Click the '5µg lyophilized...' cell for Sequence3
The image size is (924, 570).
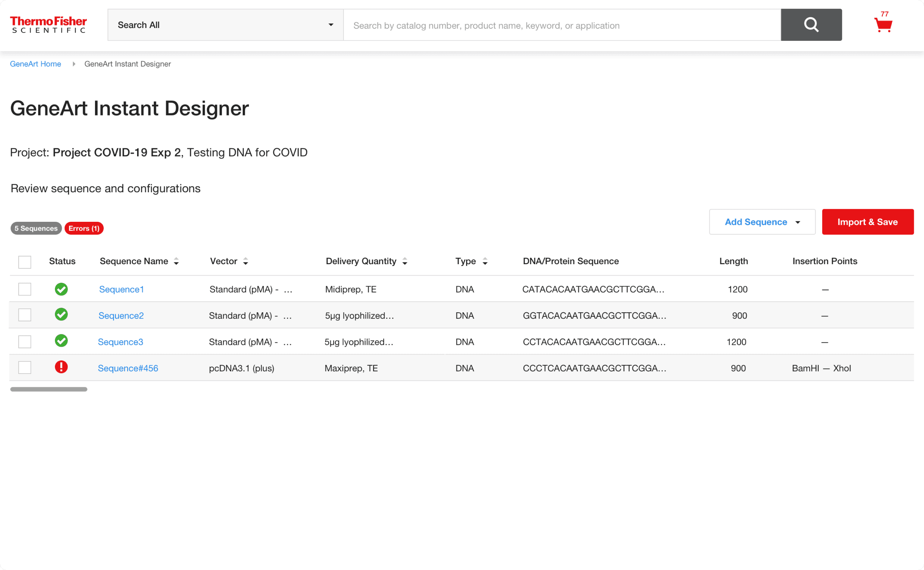(359, 342)
